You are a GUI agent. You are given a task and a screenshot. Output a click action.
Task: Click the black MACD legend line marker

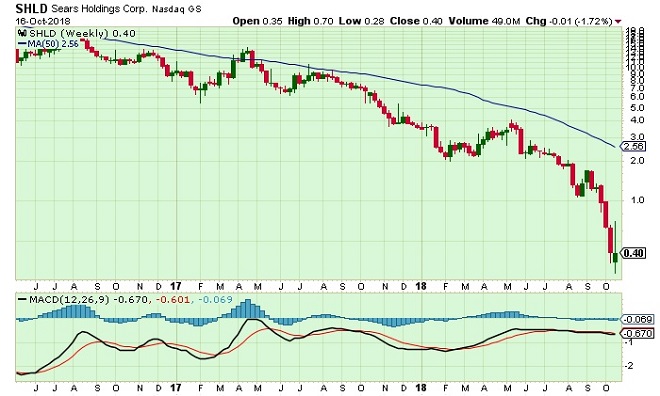click(22, 300)
